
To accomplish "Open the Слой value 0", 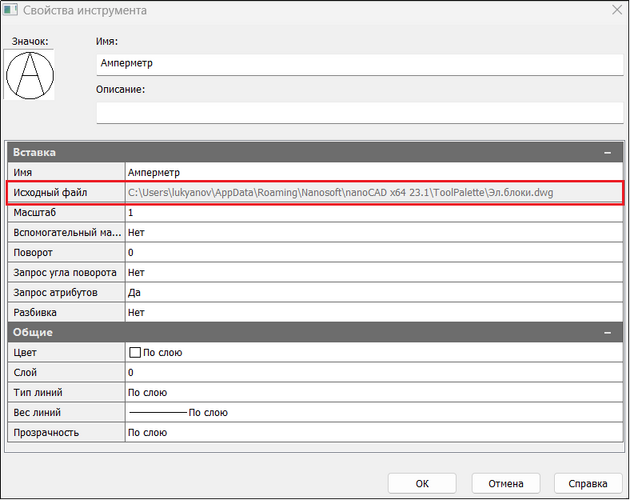I will click(x=374, y=373).
